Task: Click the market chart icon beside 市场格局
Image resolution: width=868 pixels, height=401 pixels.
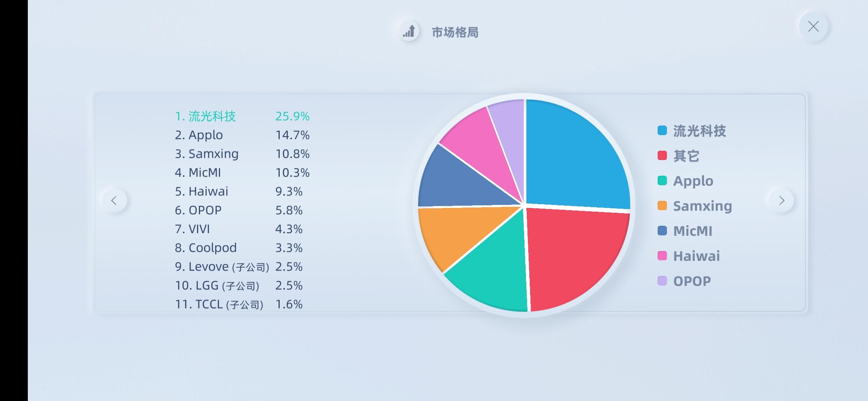Action: (409, 31)
